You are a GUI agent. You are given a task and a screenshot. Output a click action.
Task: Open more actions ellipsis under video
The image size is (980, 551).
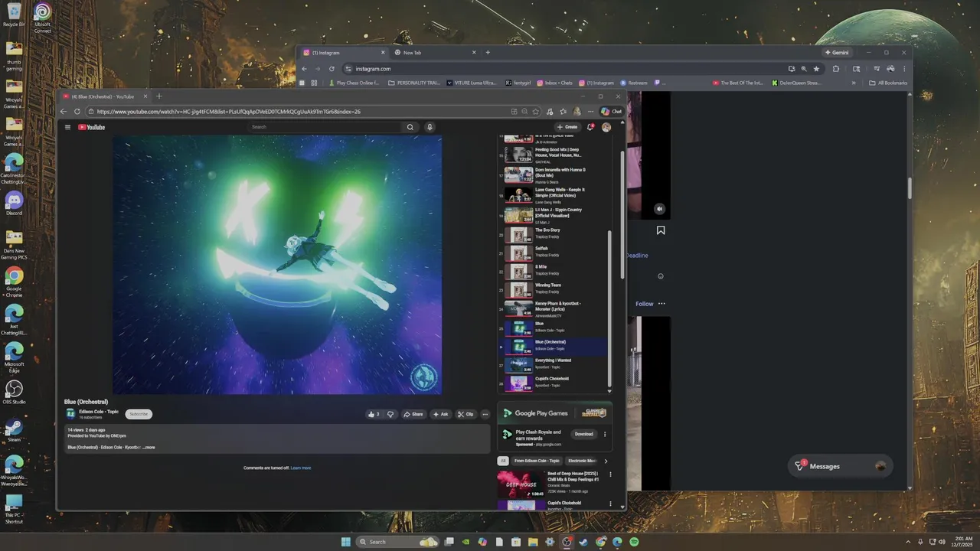click(x=485, y=414)
